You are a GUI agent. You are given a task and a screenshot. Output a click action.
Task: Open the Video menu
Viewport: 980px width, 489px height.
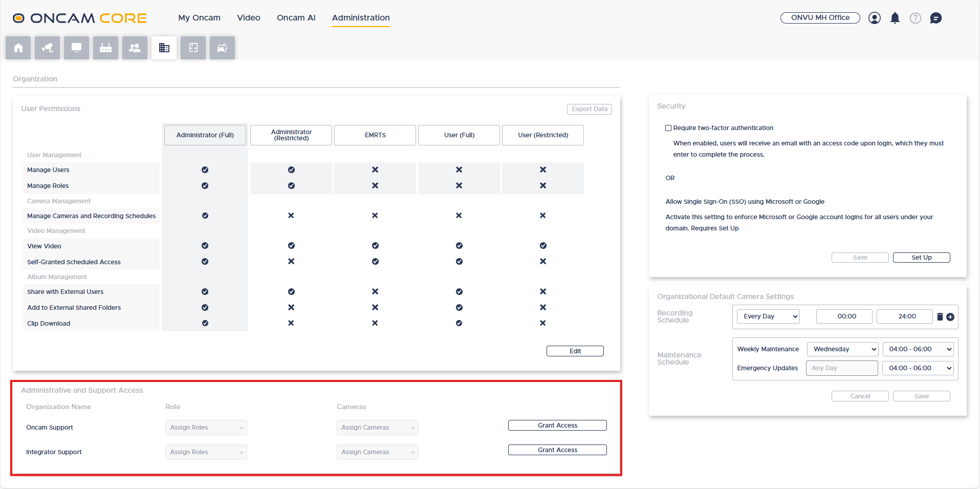tap(249, 18)
